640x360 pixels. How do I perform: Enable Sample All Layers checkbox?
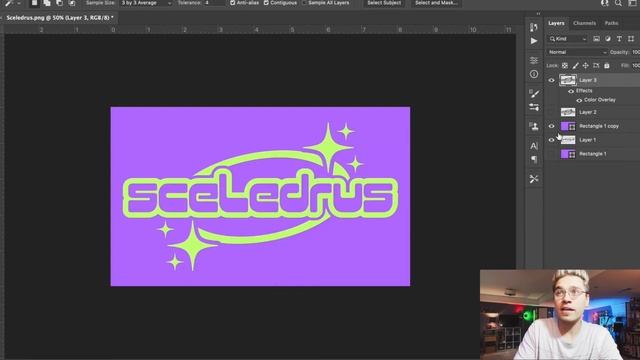coord(304,3)
